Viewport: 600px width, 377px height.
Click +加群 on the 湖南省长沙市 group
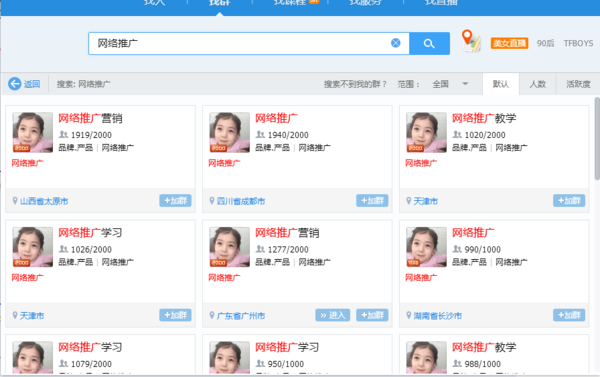[569, 315]
